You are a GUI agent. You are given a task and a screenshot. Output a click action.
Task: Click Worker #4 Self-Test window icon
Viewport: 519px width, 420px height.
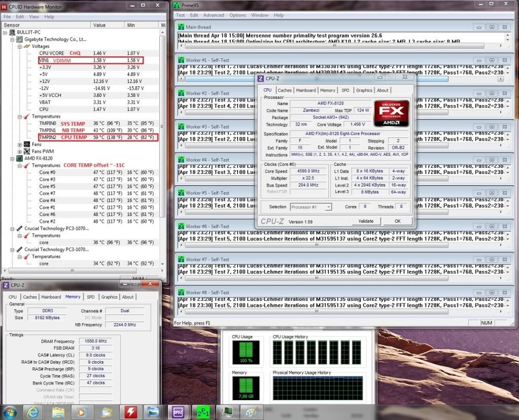181,160
